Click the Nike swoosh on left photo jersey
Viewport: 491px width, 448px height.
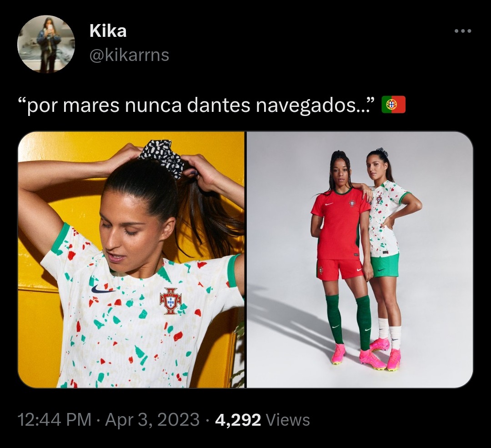[x=102, y=288]
